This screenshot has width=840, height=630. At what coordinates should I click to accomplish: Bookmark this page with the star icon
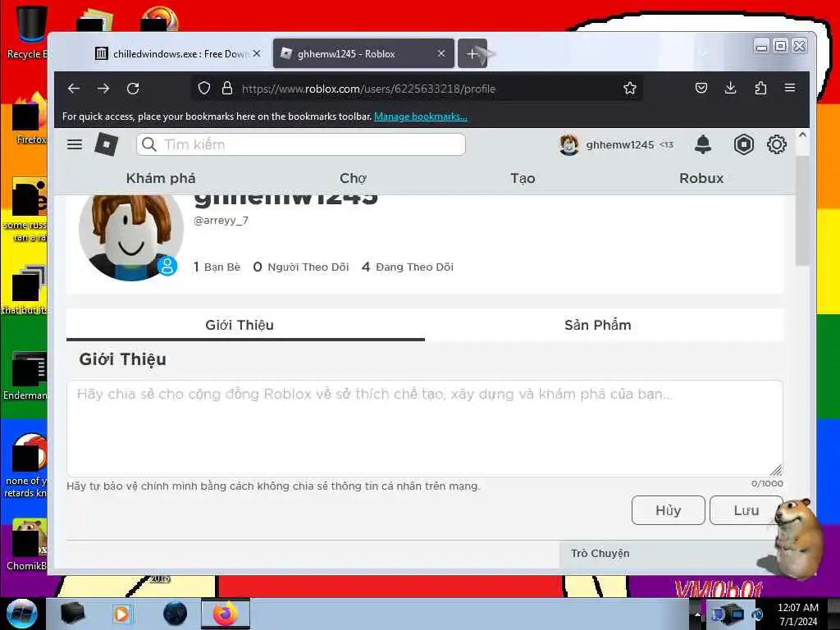click(630, 89)
